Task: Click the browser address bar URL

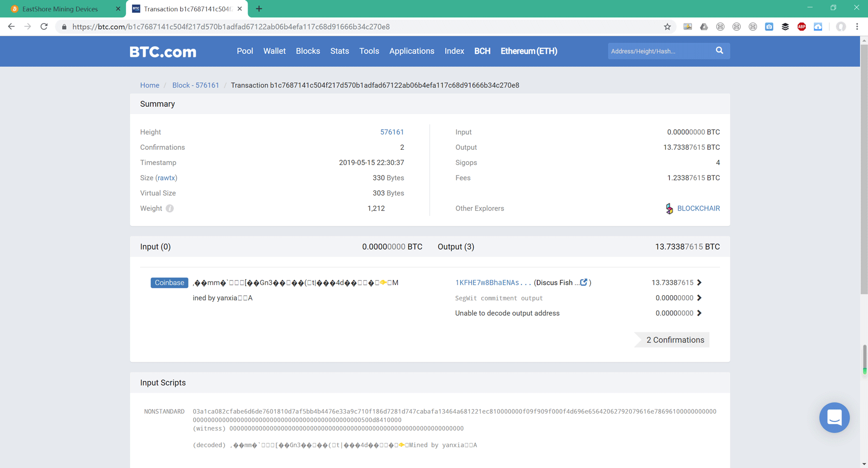Action: coord(231,27)
